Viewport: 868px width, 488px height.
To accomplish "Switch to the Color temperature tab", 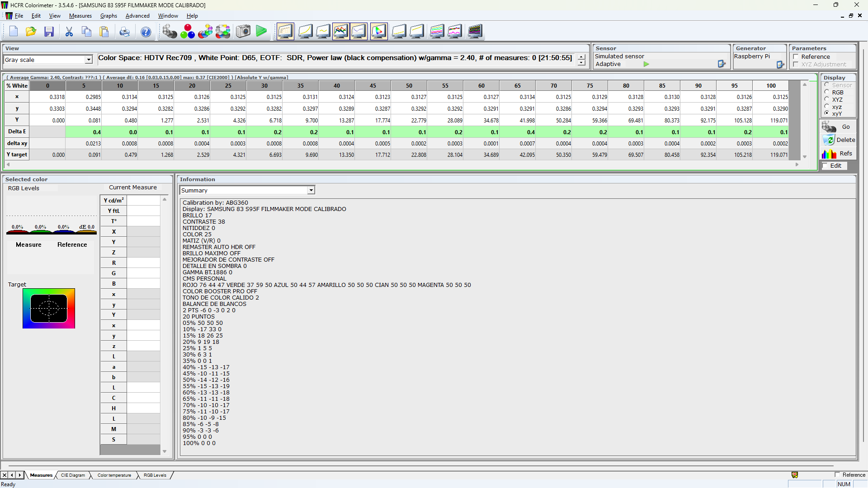I will coord(114,475).
